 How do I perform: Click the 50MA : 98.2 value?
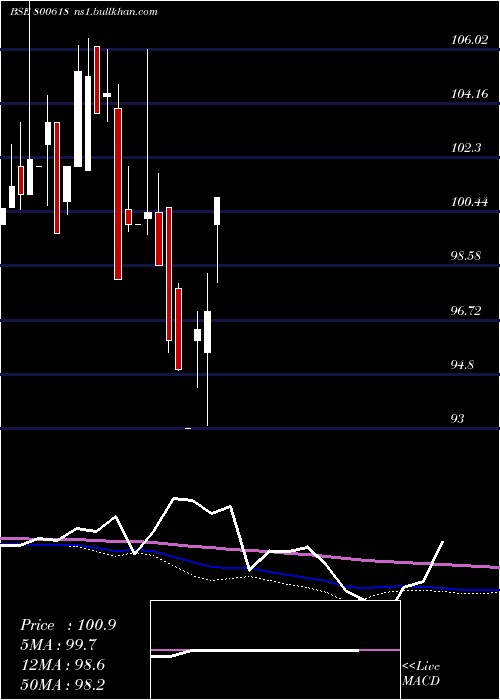click(x=63, y=684)
